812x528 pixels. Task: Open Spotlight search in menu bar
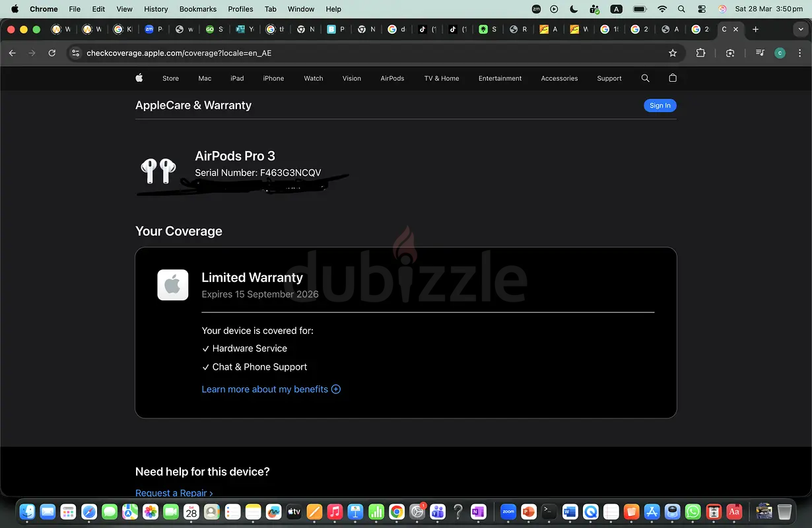click(682, 9)
